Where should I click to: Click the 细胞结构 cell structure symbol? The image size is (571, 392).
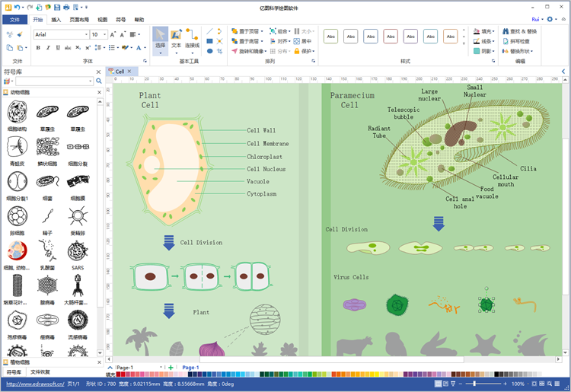pos(17,115)
